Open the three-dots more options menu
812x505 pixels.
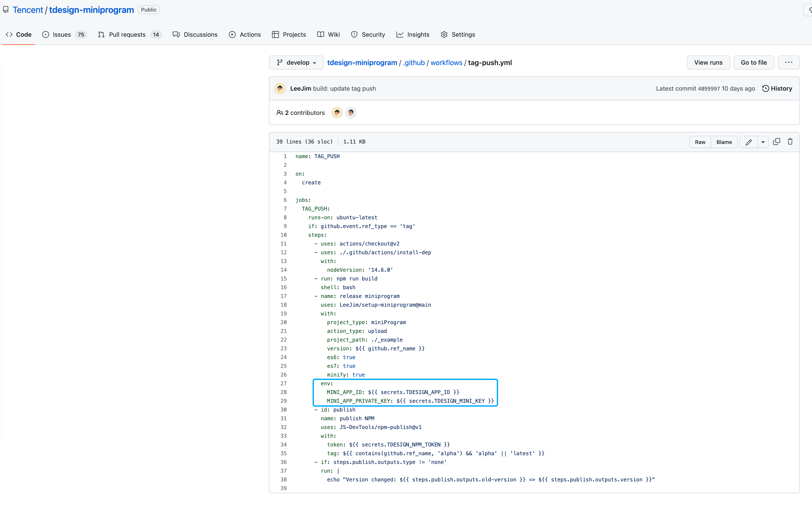click(788, 62)
